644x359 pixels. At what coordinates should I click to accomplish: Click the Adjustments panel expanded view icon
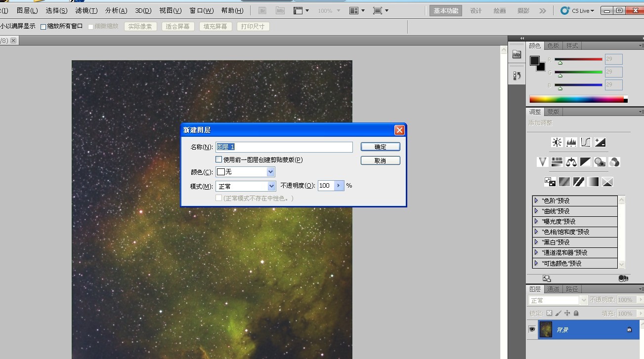pos(546,279)
